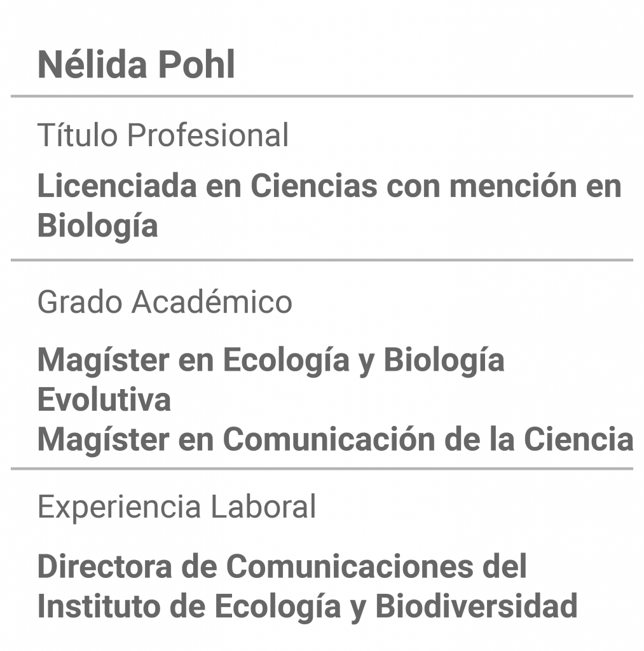Click the word Laboral
Viewport: 644px width, 651px height.
pyautogui.click(x=263, y=507)
